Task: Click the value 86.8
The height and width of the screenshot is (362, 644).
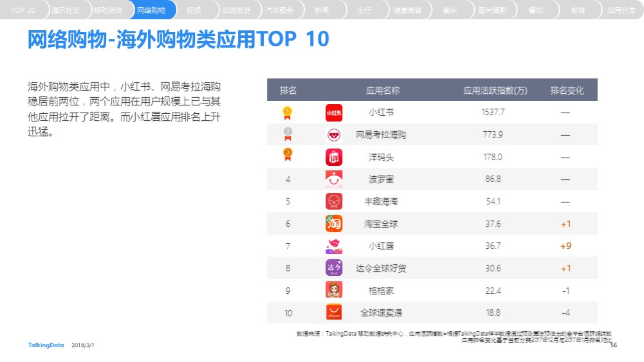Action: (x=493, y=179)
